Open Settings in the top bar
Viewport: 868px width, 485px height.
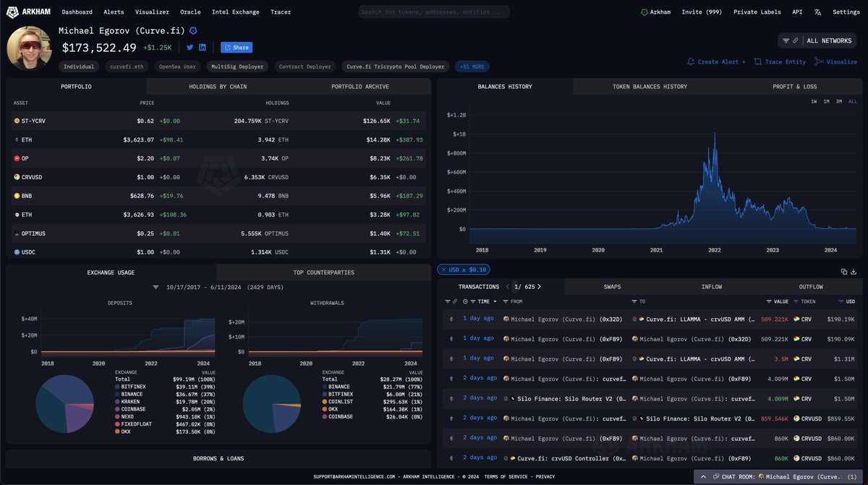coord(846,12)
